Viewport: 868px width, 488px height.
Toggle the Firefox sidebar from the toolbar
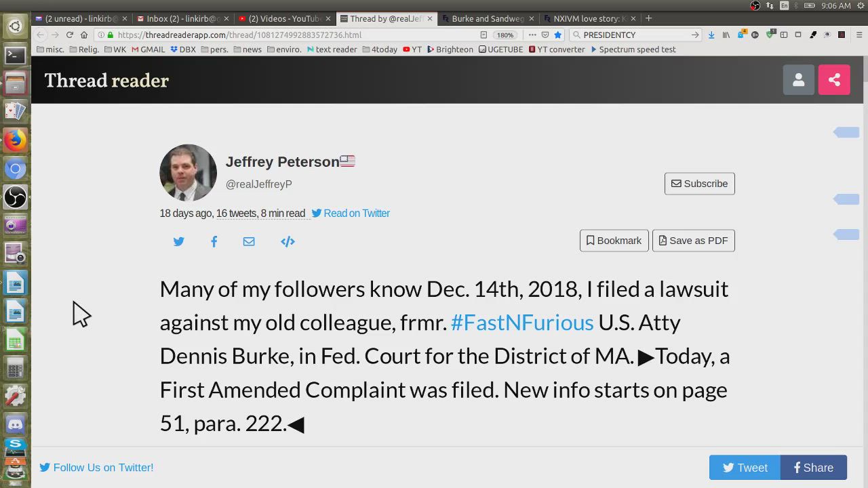coord(783,35)
